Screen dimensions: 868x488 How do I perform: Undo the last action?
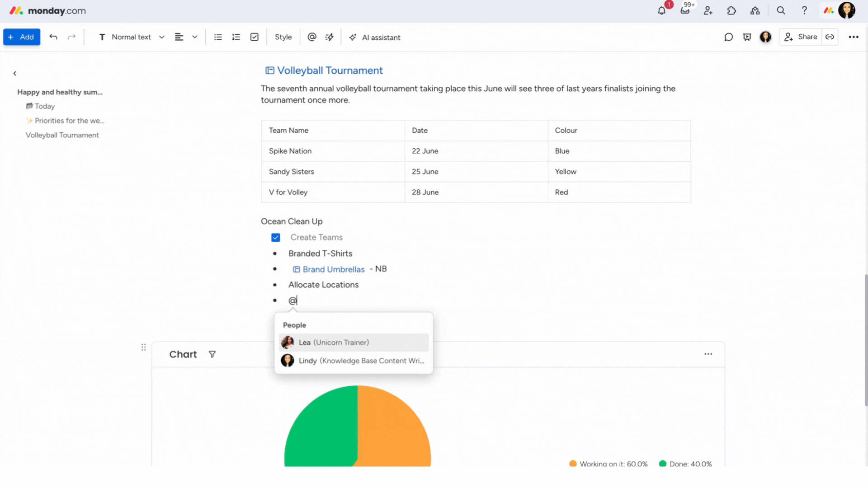click(x=53, y=37)
